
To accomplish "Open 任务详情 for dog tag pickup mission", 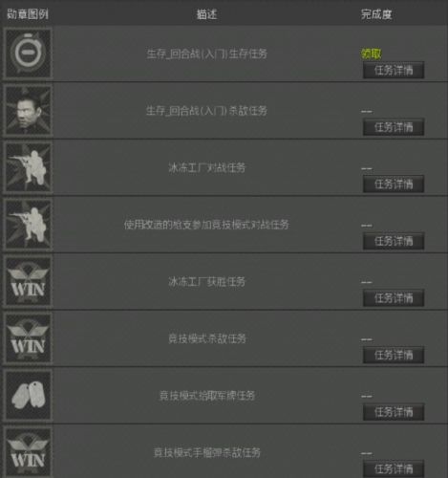I will (x=394, y=412).
